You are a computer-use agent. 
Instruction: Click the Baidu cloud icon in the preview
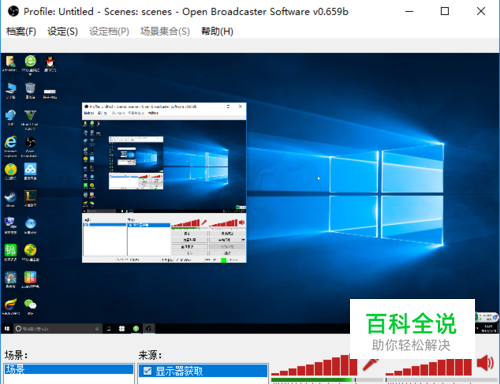30,169
